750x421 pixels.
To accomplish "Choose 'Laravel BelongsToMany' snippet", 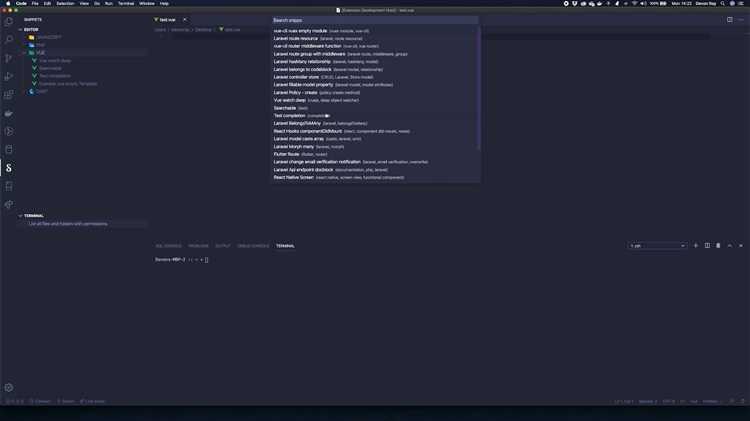I will 375,123.
